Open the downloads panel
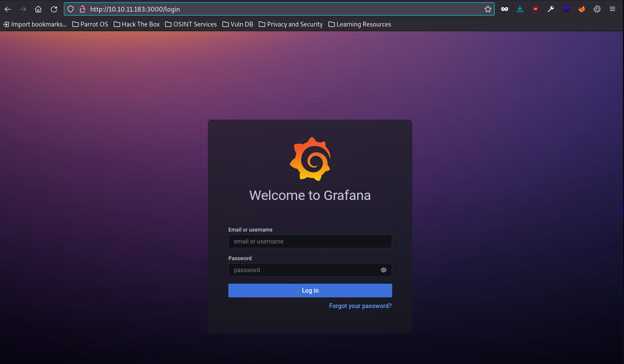The image size is (624, 364). [x=520, y=9]
